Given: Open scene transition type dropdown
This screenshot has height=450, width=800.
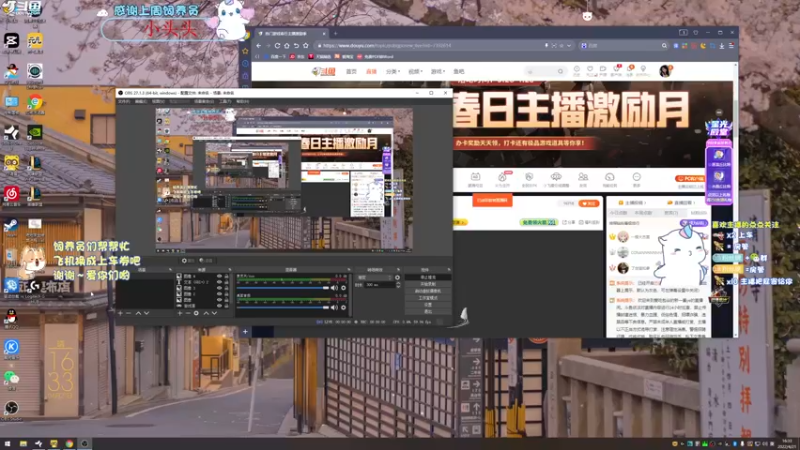Looking at the screenshot, I should tap(376, 278).
